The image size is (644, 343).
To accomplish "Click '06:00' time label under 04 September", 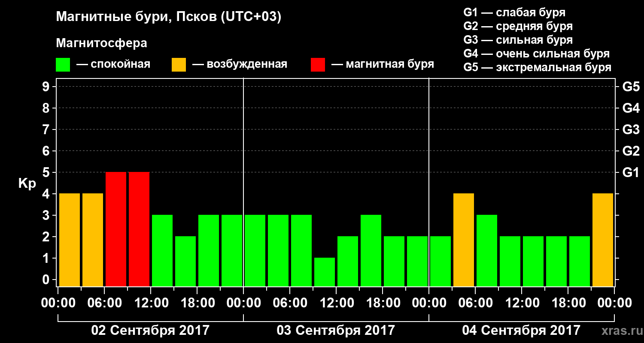I will click(x=475, y=303).
